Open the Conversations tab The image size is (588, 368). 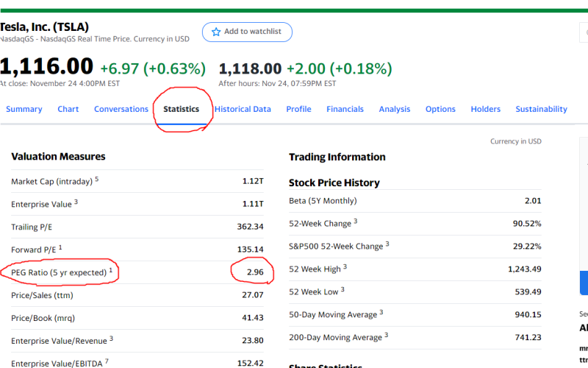point(121,109)
